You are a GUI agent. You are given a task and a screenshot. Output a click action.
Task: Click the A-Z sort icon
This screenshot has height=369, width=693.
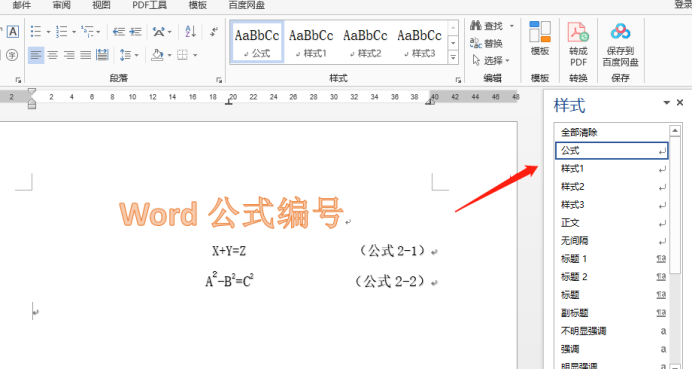click(190, 31)
